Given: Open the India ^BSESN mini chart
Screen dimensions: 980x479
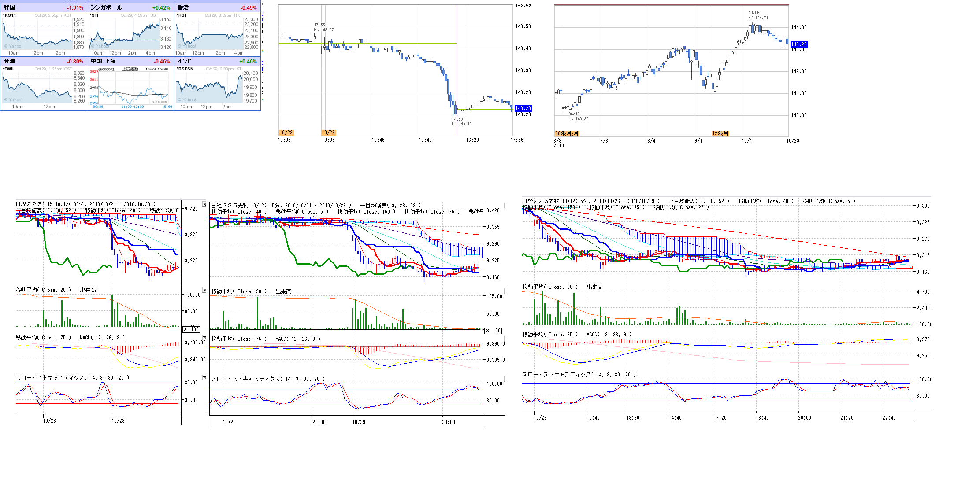Looking at the screenshot, I should [210, 87].
